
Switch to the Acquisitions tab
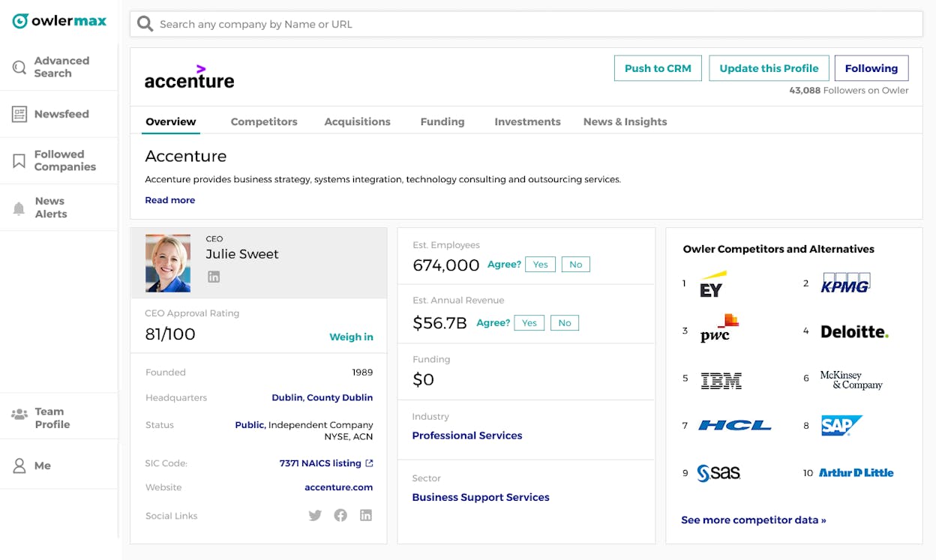pyautogui.click(x=357, y=121)
